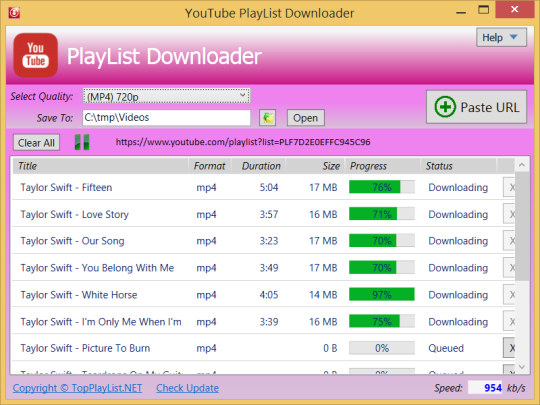
Task: Sort by Size column header
Action: (315, 166)
